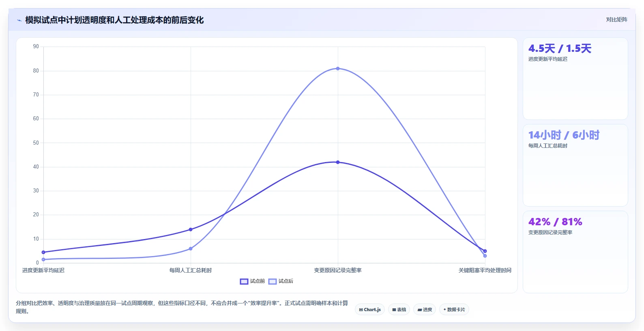Image resolution: width=644 pixels, height=331 pixels.
Task: Click the y-axis tick label 40
Action: [x=36, y=167]
